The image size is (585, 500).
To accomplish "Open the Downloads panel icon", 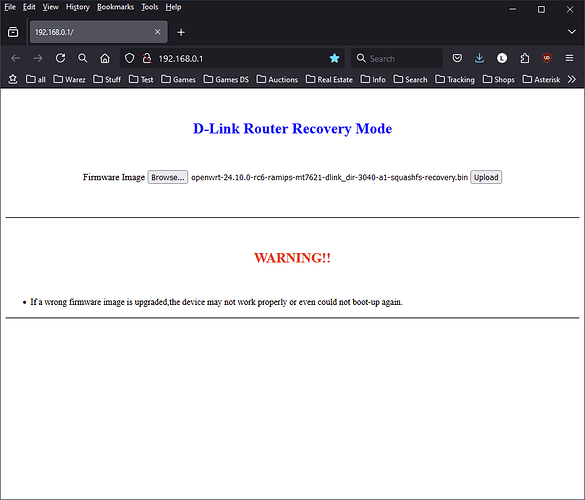I will click(479, 58).
